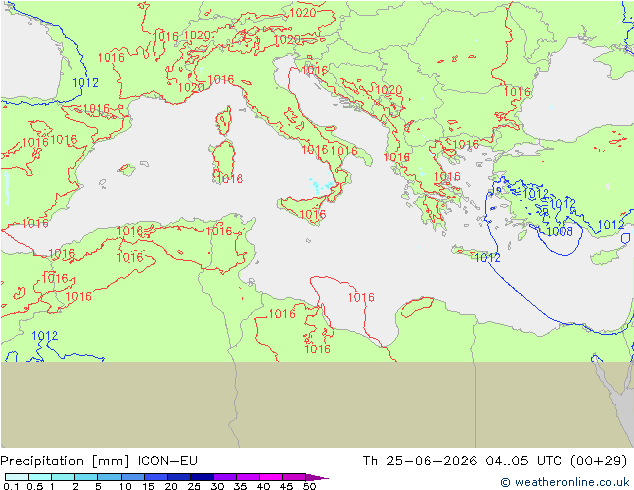Click the purple arrow tip above 50
Screen dimensions: 634x490
coord(317,477)
